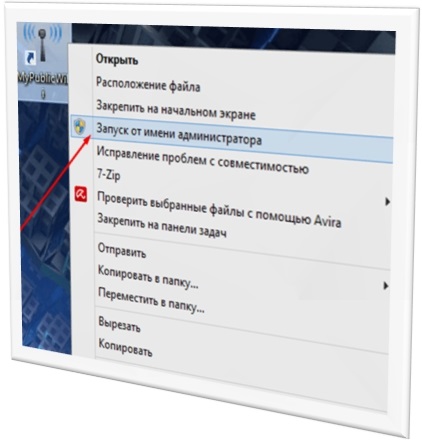Choose Закрепить на панели задач
This screenshot has height=445, width=422.
[x=162, y=225]
